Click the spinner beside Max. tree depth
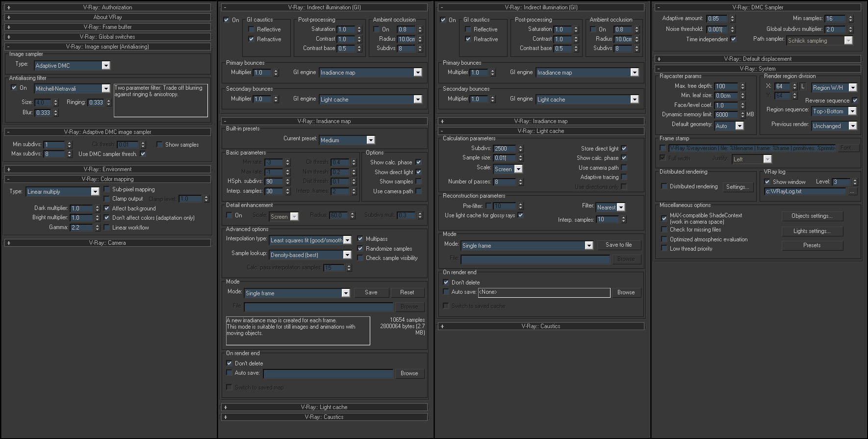Screen dimensions: 868x439 click(x=742, y=86)
